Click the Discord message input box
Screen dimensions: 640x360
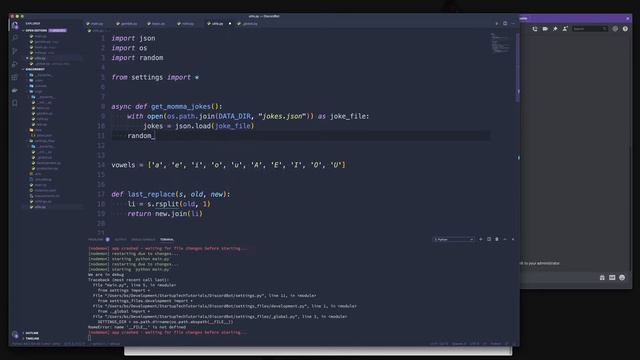559,278
